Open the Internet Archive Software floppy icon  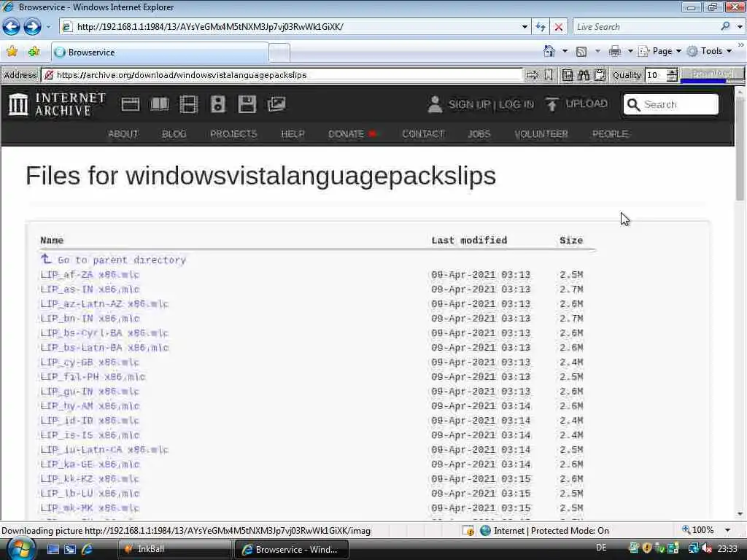tap(247, 104)
